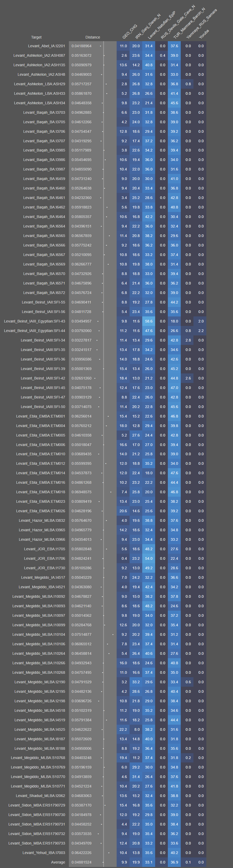This screenshot has height=868, width=233.
Task: Click the Average row 36.9 Barcin cell
Action: click(174, 862)
